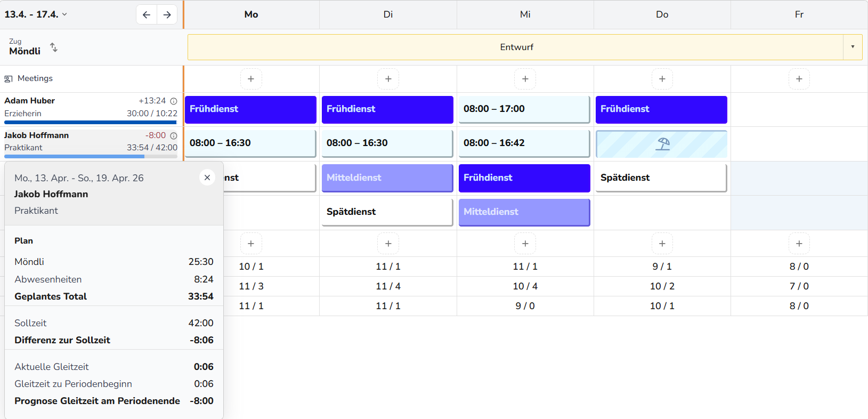Open the date range 13.4. - 17.4. dropdown
The height and width of the screenshot is (419, 868).
click(x=36, y=14)
